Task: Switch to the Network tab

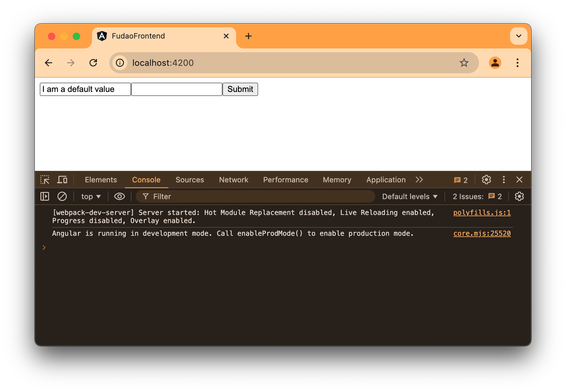Action: click(x=233, y=180)
